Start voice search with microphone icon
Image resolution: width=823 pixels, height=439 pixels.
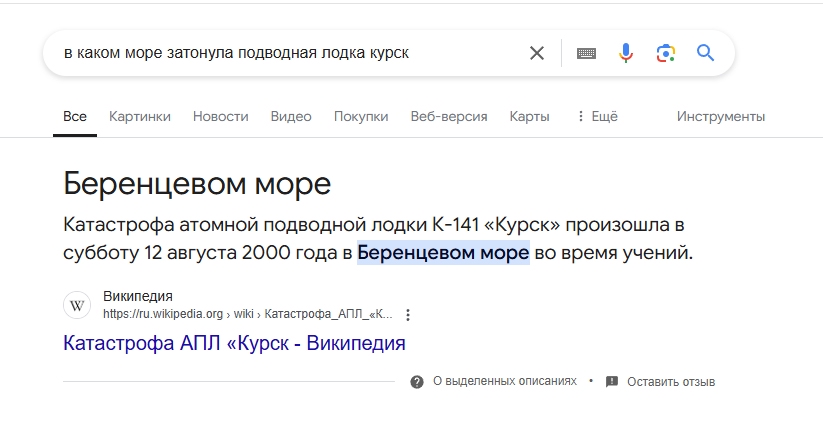626,53
